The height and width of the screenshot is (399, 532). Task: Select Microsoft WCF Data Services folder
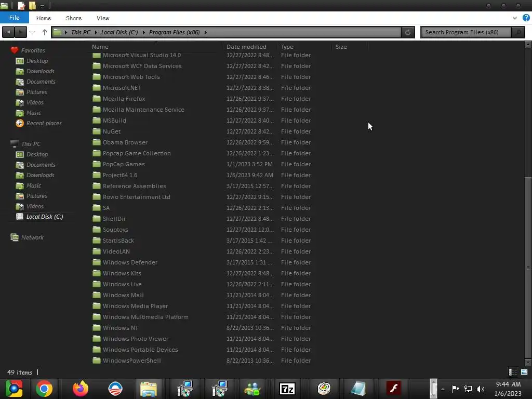tap(142, 66)
